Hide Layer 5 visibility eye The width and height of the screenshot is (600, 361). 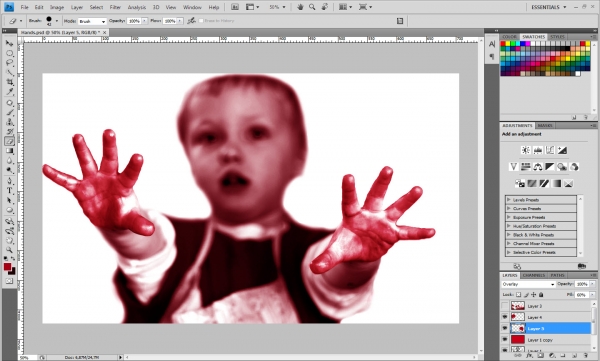(505, 328)
